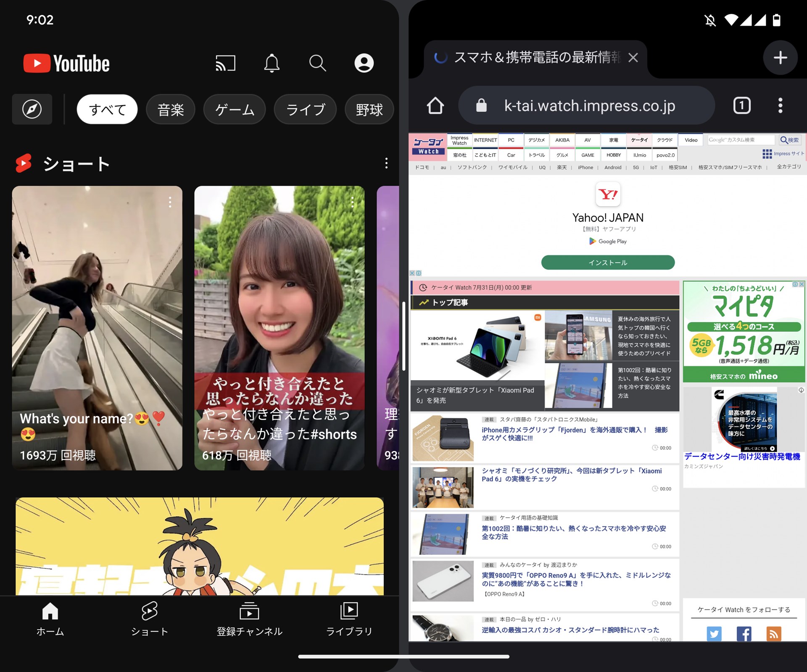The height and width of the screenshot is (672, 807).
Task: Tap the YouTube search icon
Action: coord(317,63)
